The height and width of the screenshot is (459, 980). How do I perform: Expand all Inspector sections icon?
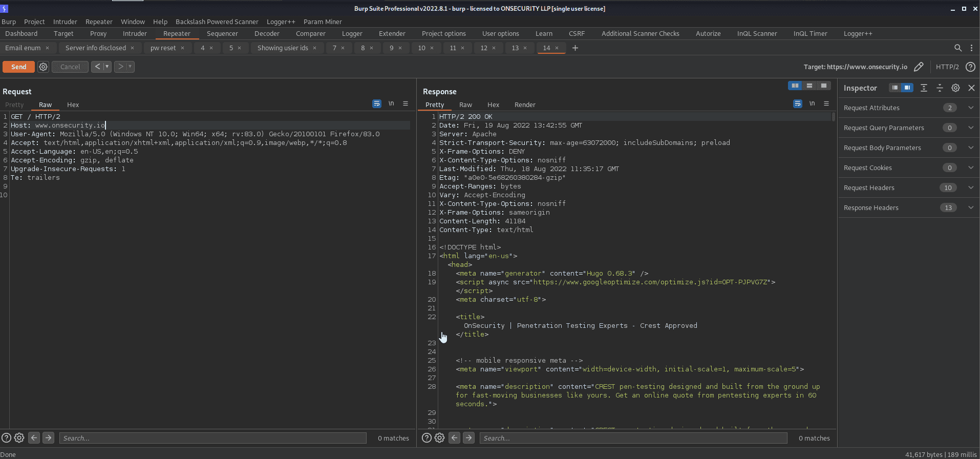pos(924,88)
